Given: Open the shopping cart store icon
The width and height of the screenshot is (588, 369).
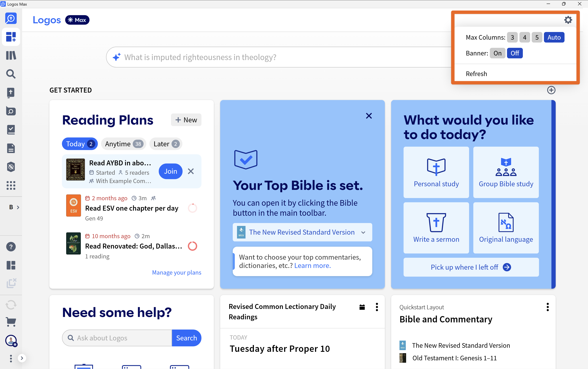Looking at the screenshot, I should coord(11,322).
